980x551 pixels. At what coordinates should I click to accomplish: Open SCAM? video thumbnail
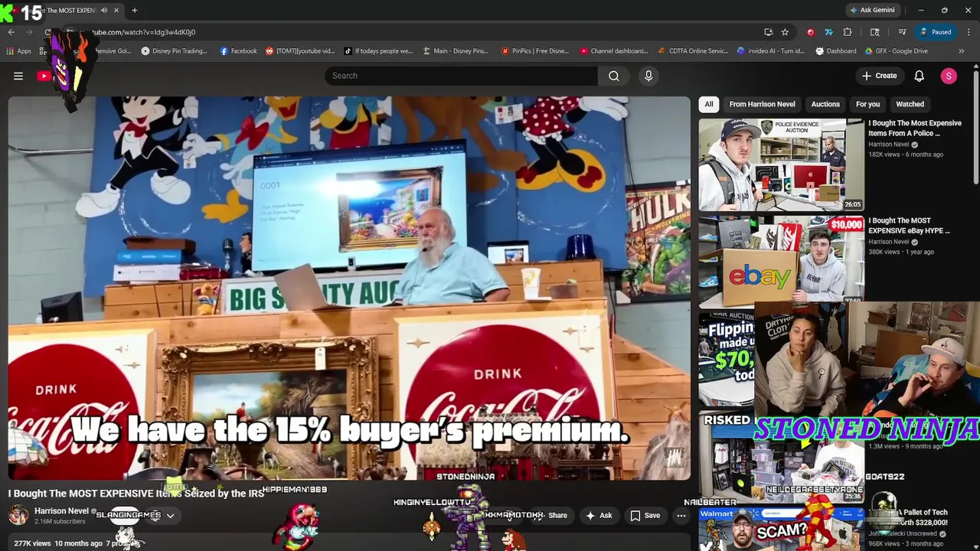pyautogui.click(x=781, y=529)
